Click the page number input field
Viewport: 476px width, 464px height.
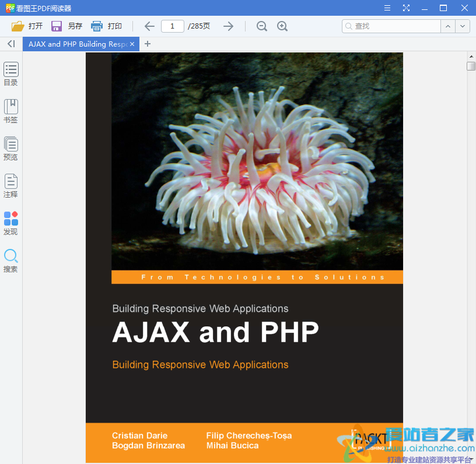pyautogui.click(x=172, y=26)
